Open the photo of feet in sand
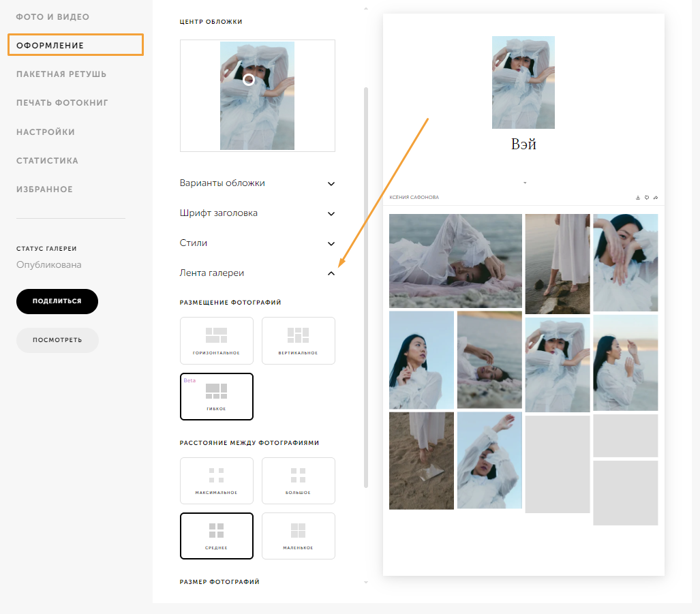The image size is (700, 614). pyautogui.click(x=421, y=461)
